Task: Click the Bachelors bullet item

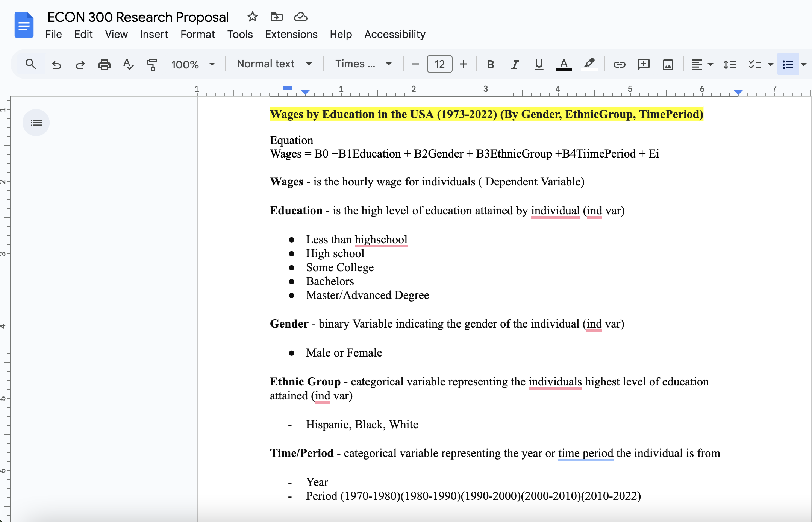Action: coord(330,281)
